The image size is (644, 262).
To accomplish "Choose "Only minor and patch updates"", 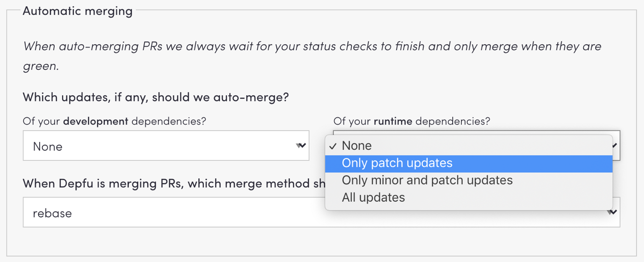I will (427, 180).
